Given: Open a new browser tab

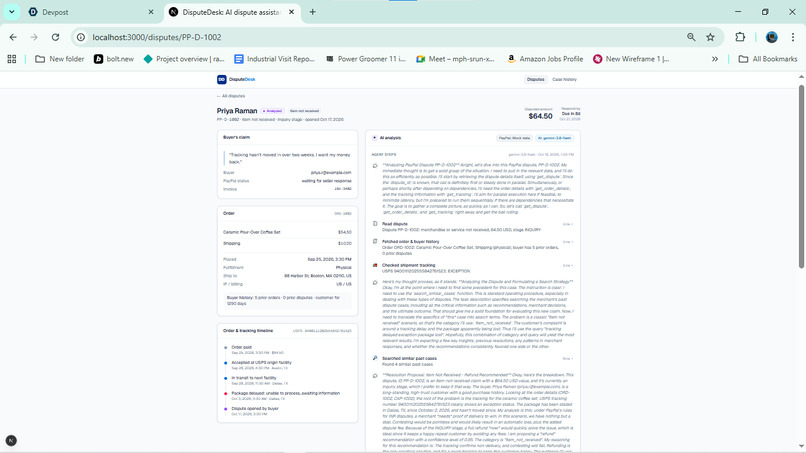Looking at the screenshot, I should 313,12.
